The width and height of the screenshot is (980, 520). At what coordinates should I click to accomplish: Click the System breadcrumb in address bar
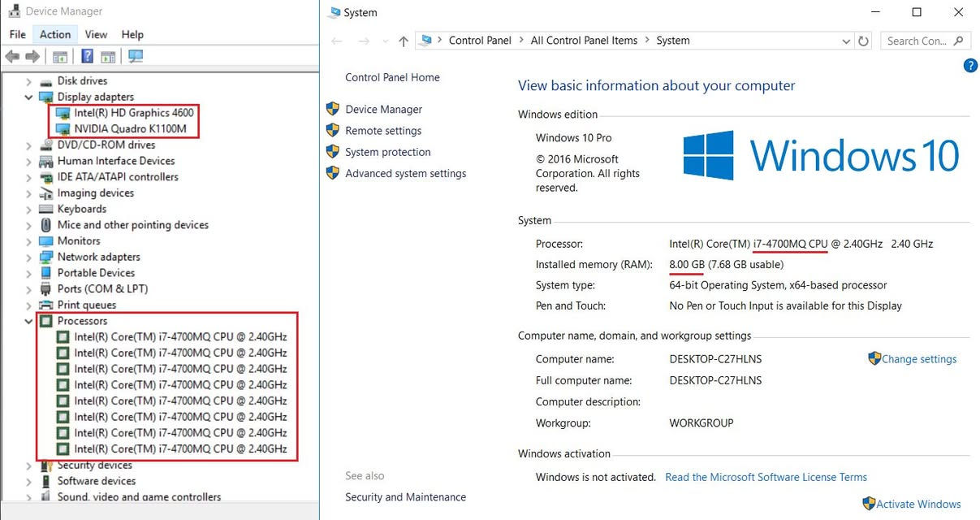pos(672,41)
